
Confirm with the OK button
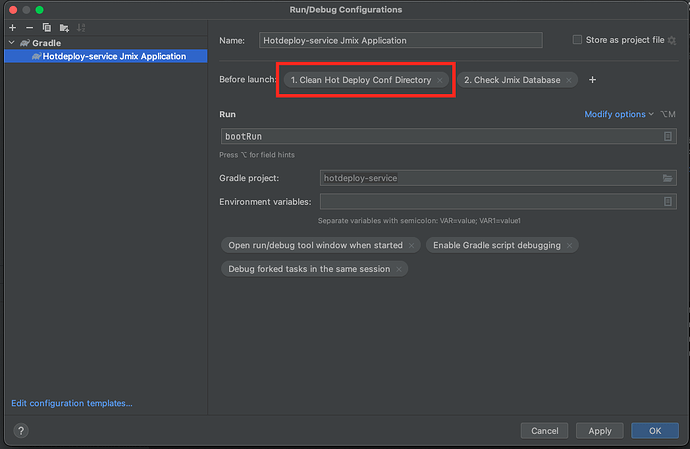click(655, 431)
